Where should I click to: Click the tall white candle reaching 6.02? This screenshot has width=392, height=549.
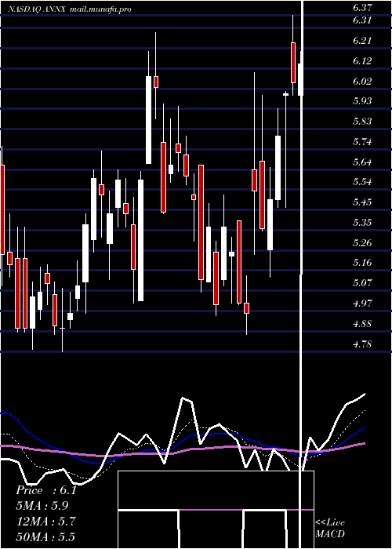tap(149, 120)
